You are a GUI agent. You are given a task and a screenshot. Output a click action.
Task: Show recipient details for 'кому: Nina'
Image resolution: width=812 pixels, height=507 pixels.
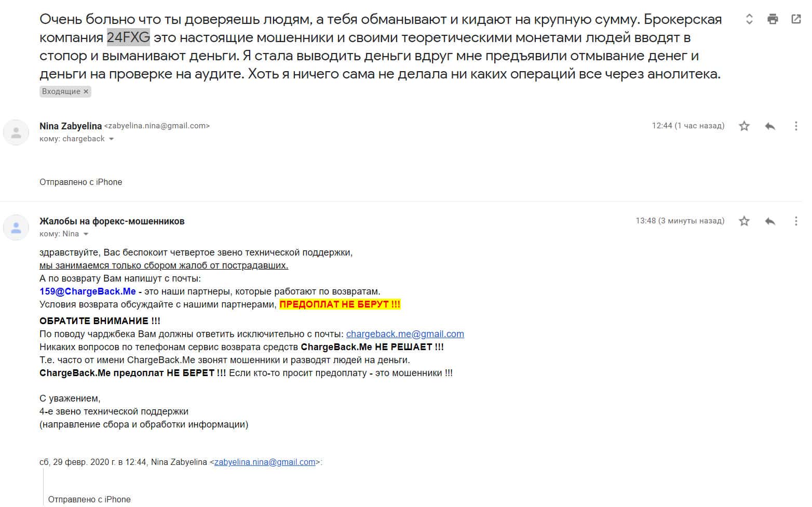coord(86,234)
